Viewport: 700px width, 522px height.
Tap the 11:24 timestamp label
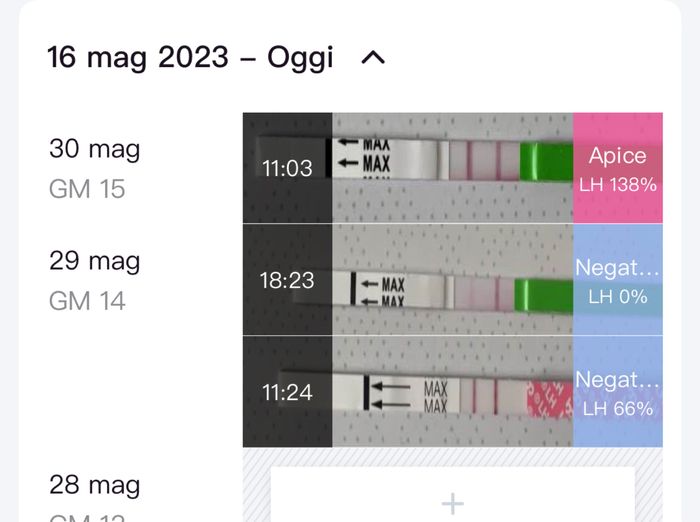coord(287,393)
